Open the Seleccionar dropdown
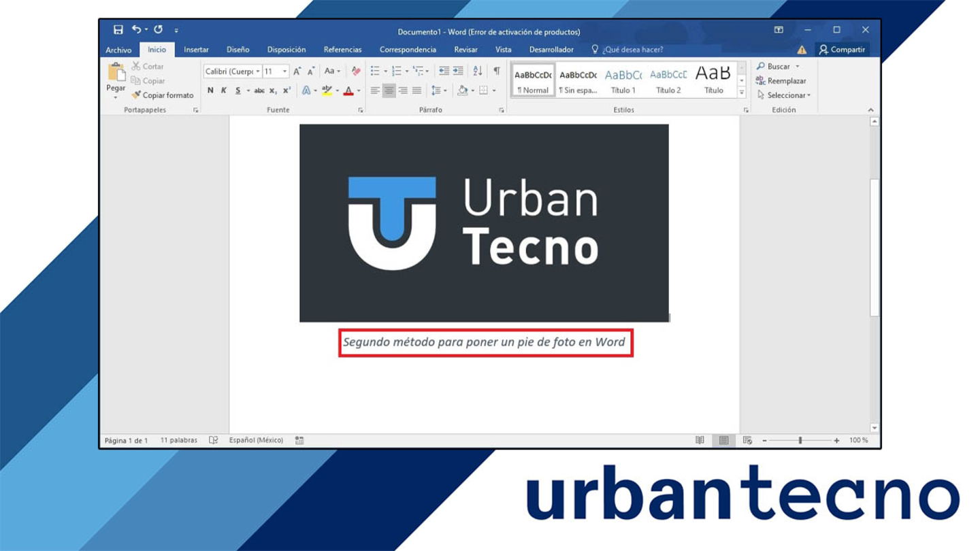980x551 pixels. coord(784,95)
